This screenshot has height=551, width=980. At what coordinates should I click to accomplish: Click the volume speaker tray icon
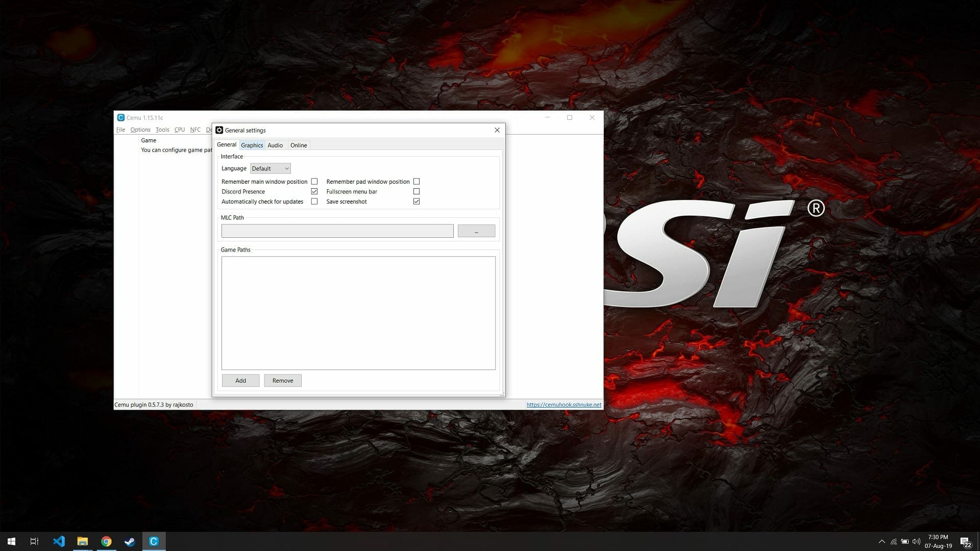(x=916, y=541)
